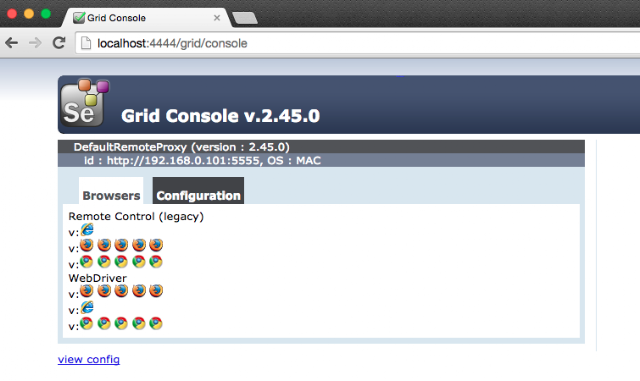640x381 pixels.
Task: Click third Chrome icon under Remote Control
Action: coord(121,261)
